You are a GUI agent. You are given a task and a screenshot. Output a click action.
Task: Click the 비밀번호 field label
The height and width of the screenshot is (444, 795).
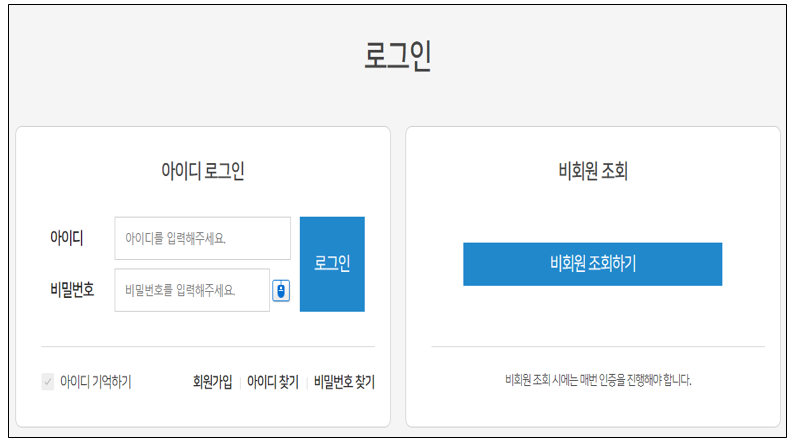pos(72,290)
